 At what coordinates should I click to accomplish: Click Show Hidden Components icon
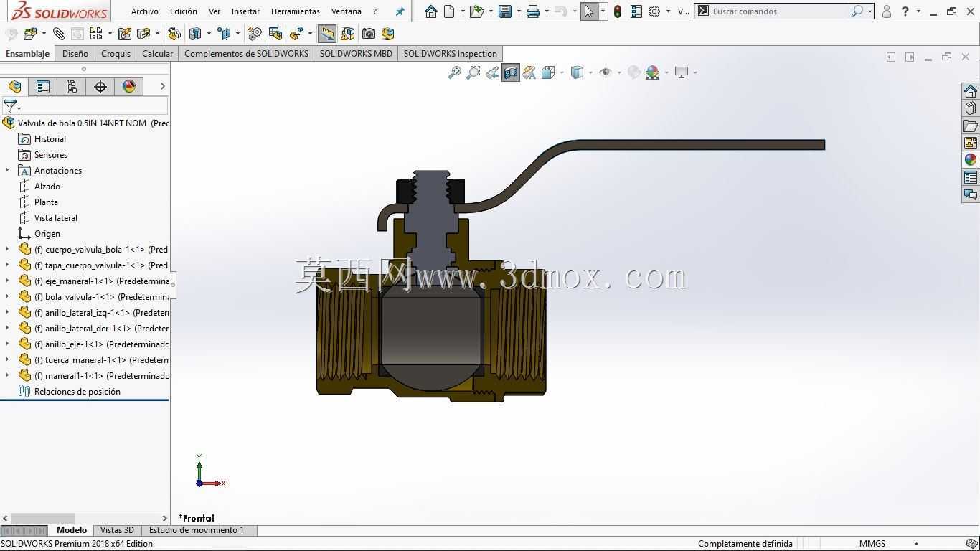click(174, 34)
